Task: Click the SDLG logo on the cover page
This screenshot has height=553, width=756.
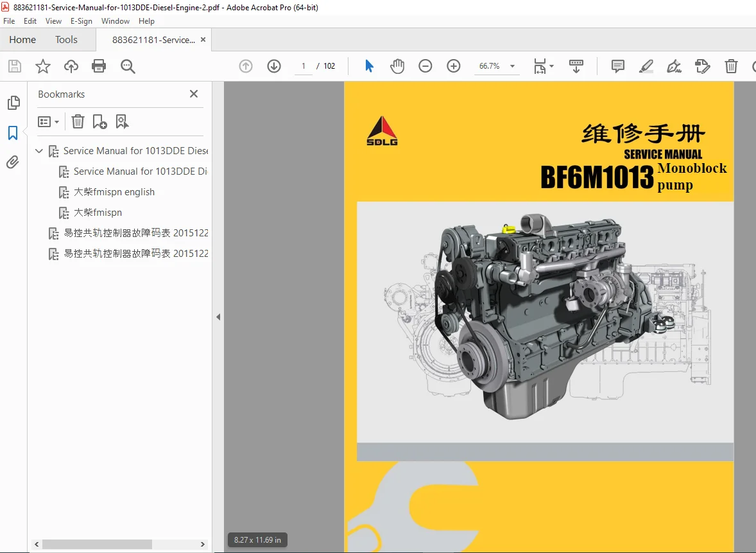Action: coord(382,131)
